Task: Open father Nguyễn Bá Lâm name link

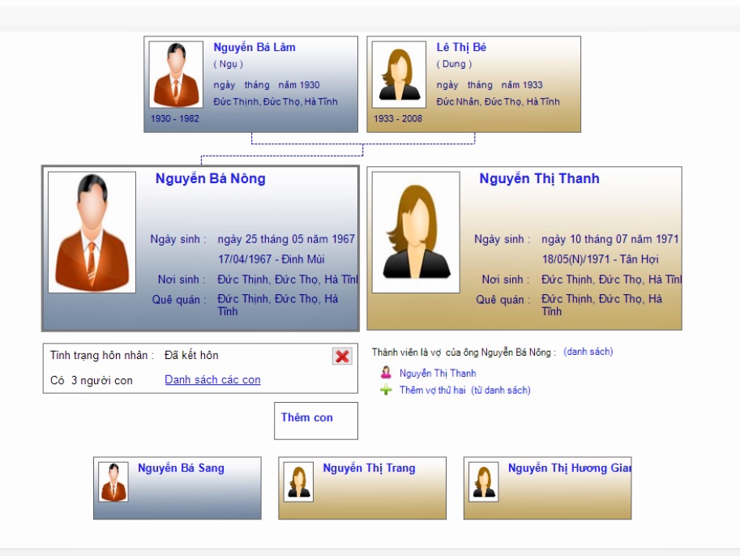Action: [255, 47]
